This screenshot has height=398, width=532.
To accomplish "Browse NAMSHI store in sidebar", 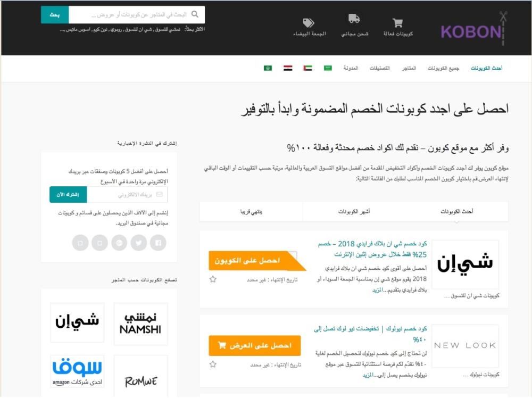I will click(x=140, y=324).
